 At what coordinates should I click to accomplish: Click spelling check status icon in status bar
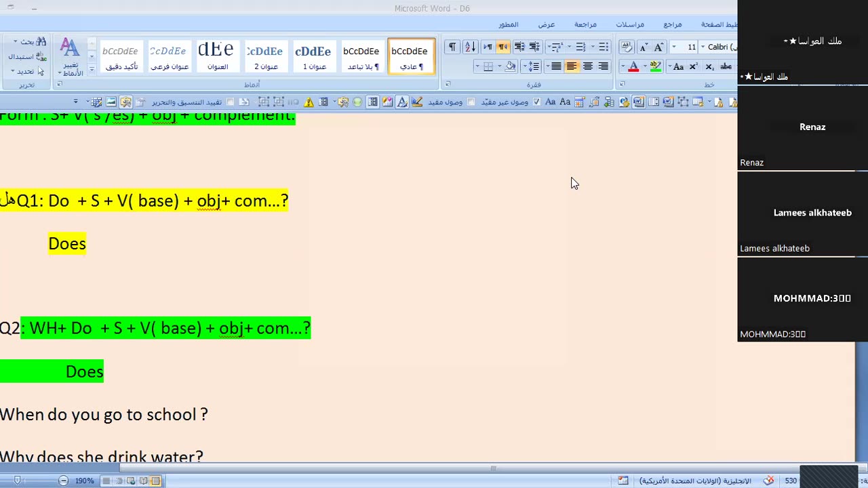[768, 481]
